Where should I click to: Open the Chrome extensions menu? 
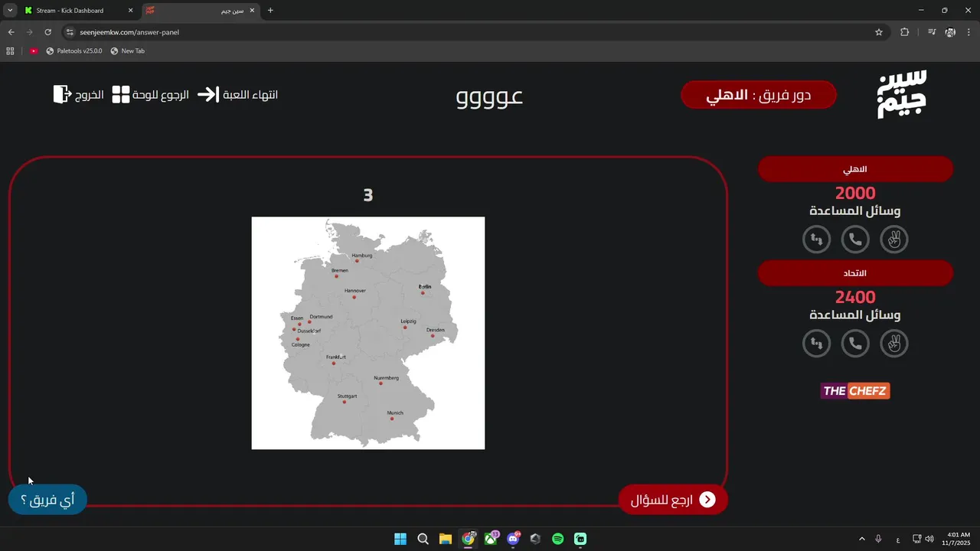pos(905,32)
